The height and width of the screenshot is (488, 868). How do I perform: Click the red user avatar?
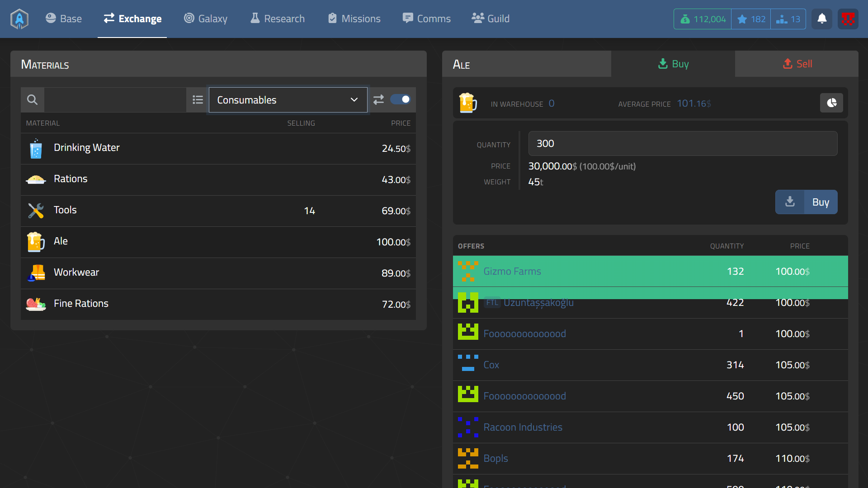(x=848, y=19)
